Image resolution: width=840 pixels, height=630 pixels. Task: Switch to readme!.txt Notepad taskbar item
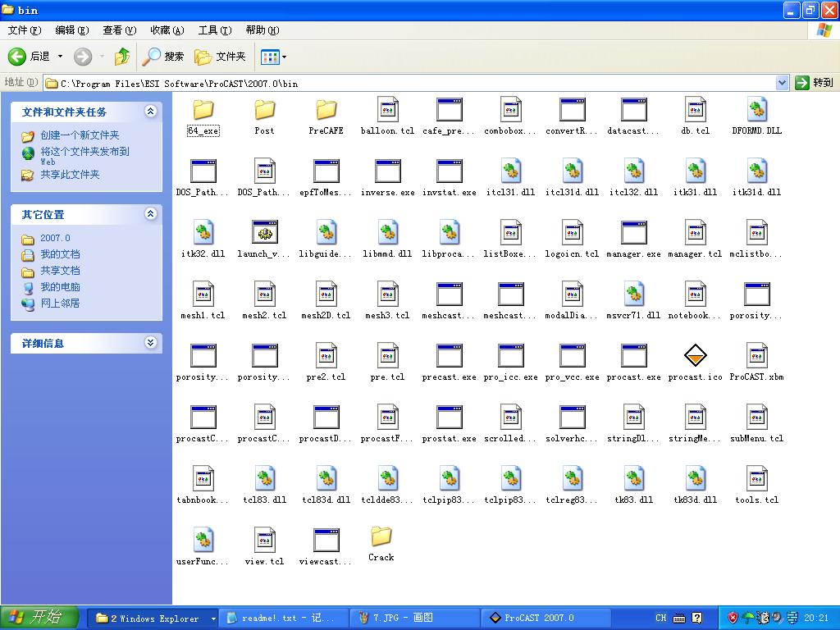pos(283,619)
